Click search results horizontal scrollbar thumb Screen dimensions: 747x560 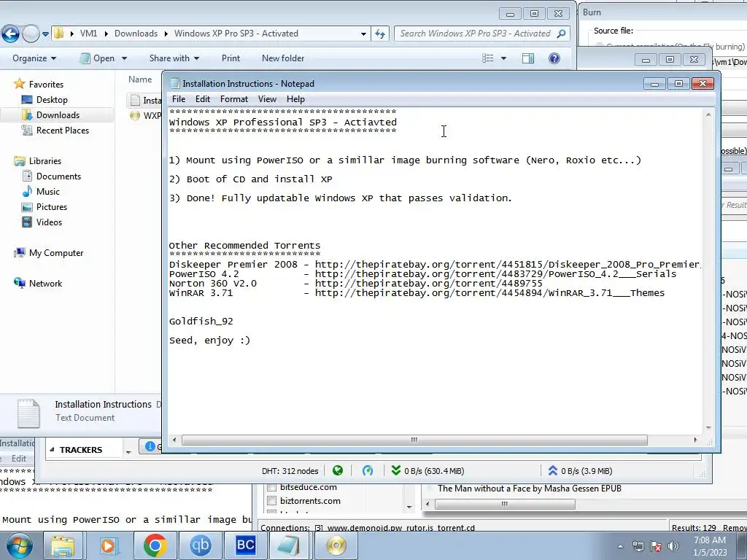(x=505, y=504)
